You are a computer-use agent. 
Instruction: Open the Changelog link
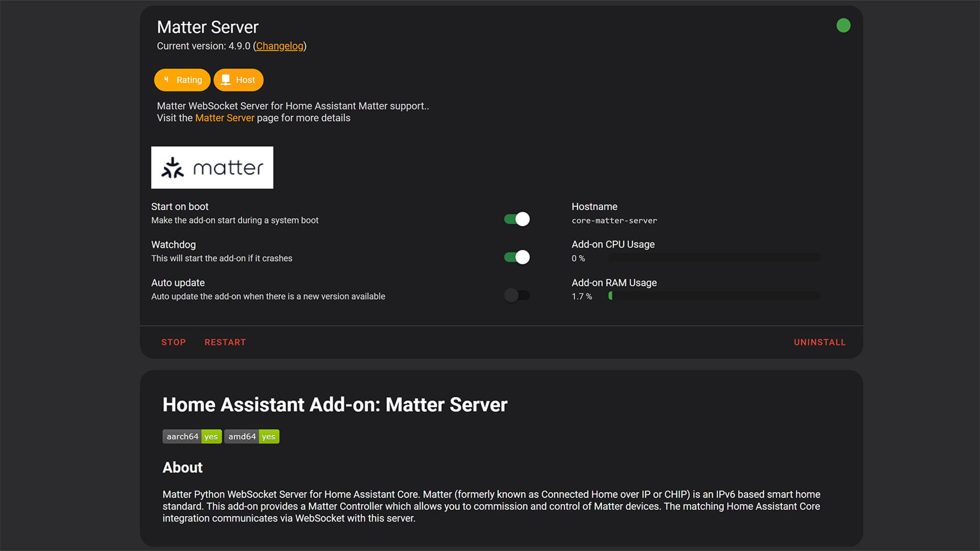tap(280, 46)
